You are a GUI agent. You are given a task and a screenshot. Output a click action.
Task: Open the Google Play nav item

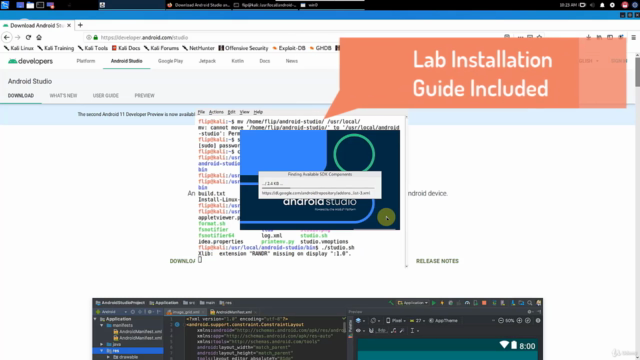[171, 61]
